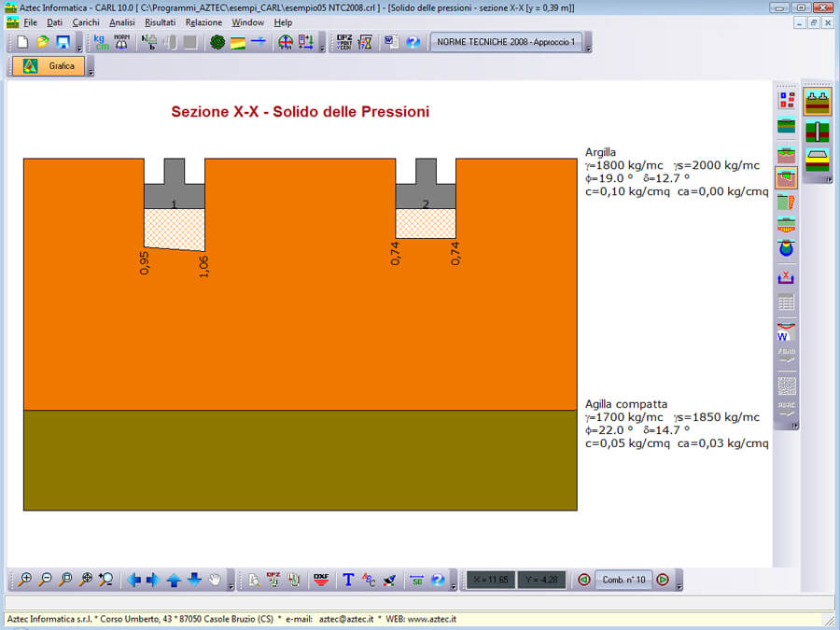
Task: Expand the overflow arrow beside Grafica
Action: click(91, 71)
